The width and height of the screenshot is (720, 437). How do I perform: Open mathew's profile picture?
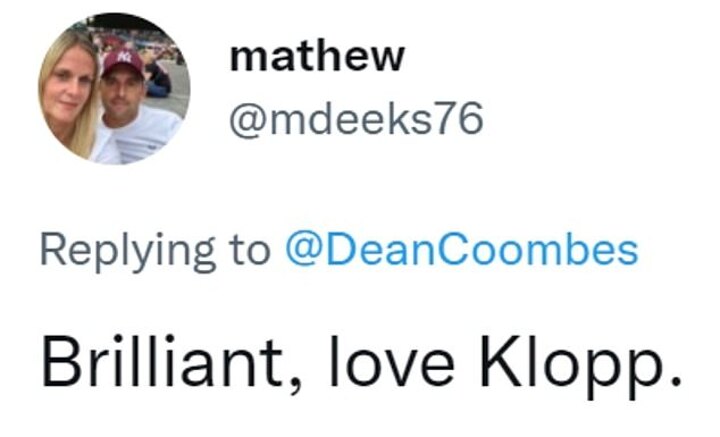pyautogui.click(x=112, y=90)
